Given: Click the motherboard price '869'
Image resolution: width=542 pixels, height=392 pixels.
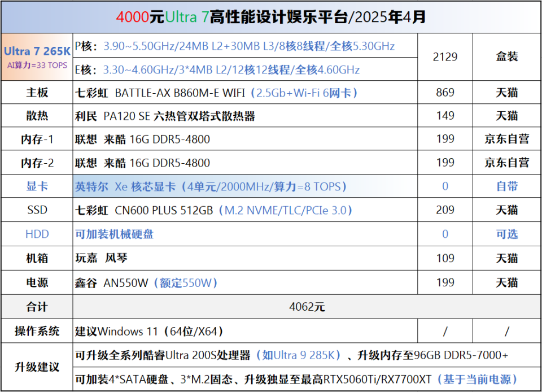Looking at the screenshot, I should pos(445,92).
